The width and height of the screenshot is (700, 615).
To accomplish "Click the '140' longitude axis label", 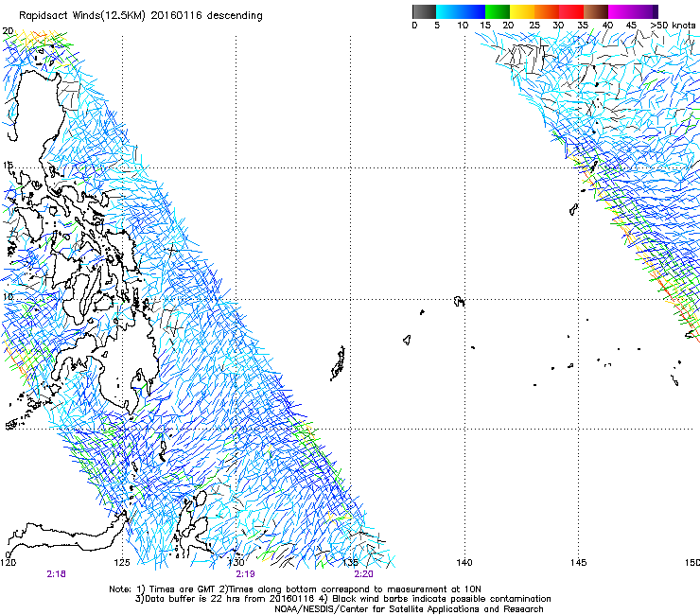I will pyautogui.click(x=464, y=562).
